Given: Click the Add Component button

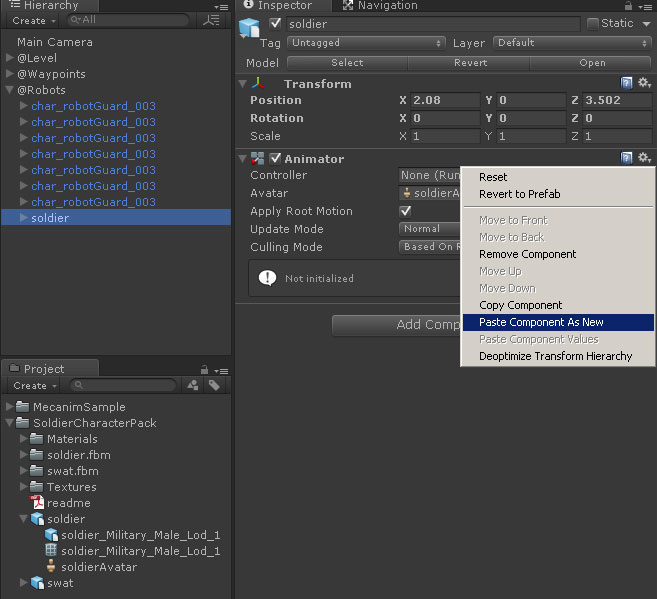Looking at the screenshot, I should coord(396,325).
